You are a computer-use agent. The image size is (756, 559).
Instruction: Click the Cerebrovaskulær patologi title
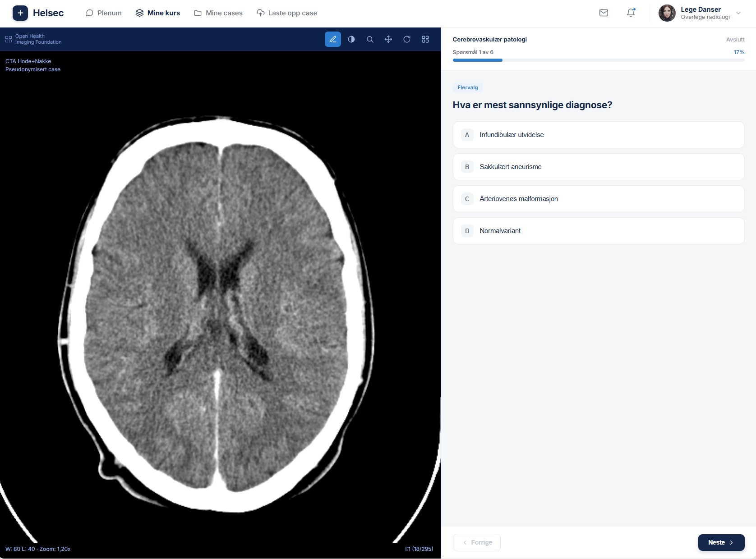point(490,40)
